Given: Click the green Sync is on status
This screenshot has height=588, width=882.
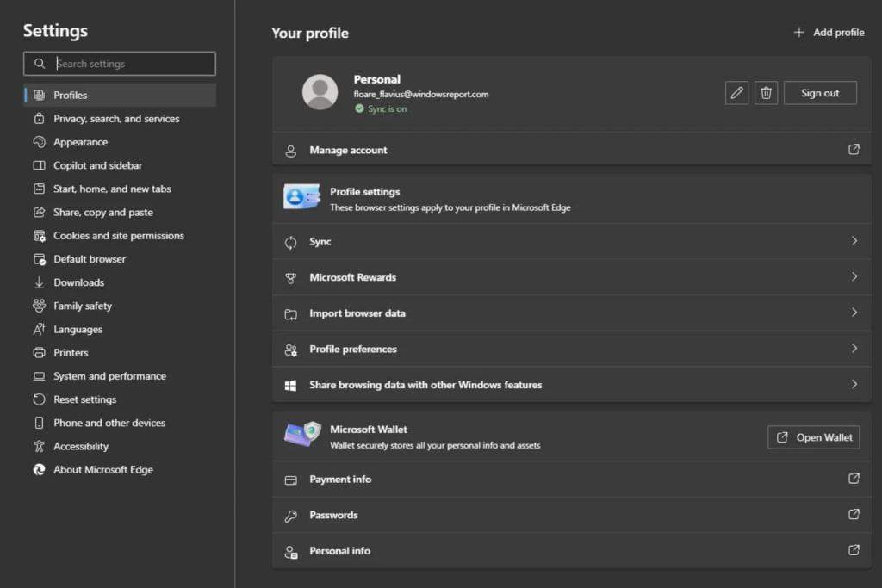Looking at the screenshot, I should 381,109.
